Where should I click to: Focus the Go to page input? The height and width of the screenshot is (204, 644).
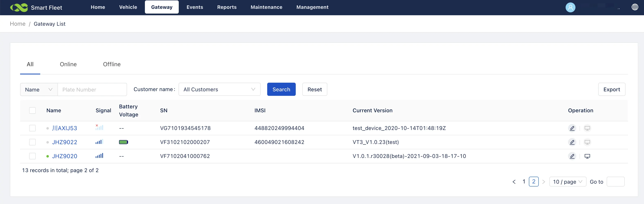pyautogui.click(x=615, y=182)
